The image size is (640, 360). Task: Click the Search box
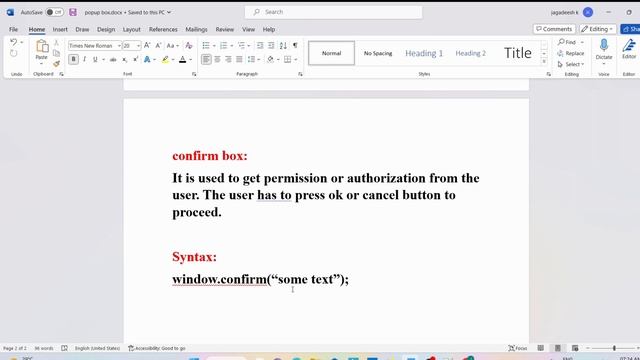333,12
